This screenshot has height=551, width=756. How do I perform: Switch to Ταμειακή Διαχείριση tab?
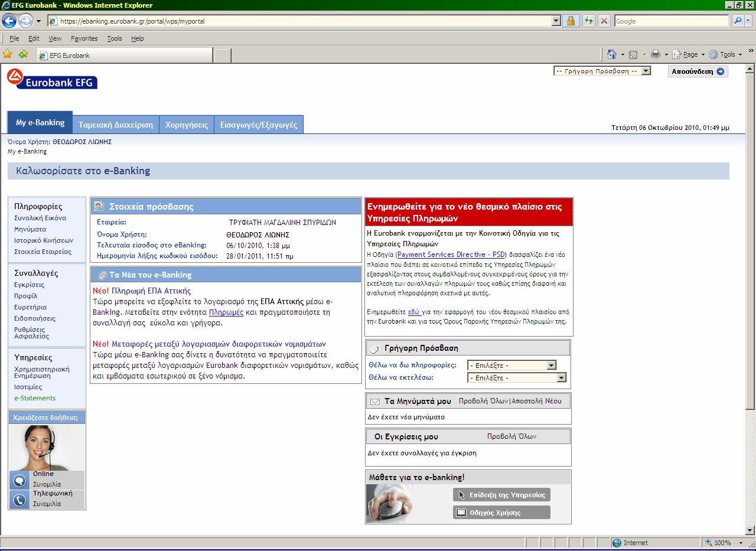click(116, 125)
